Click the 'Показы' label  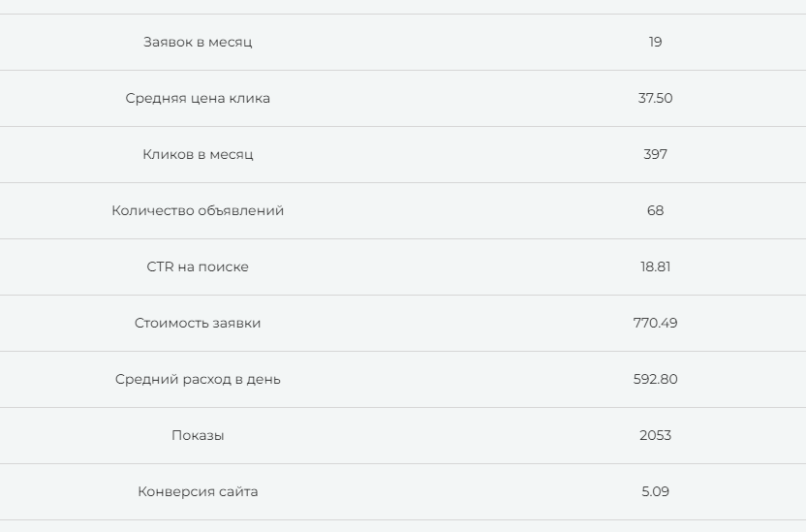click(198, 435)
